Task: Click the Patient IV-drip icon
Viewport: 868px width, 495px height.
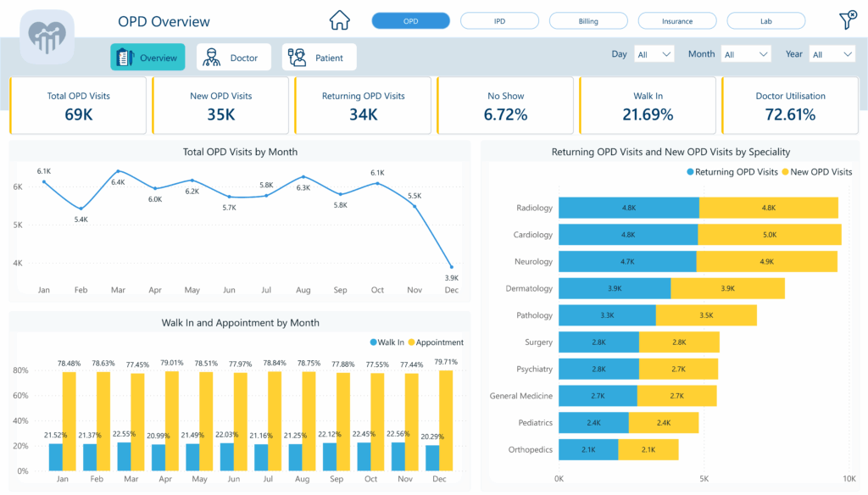Action: [x=298, y=57]
